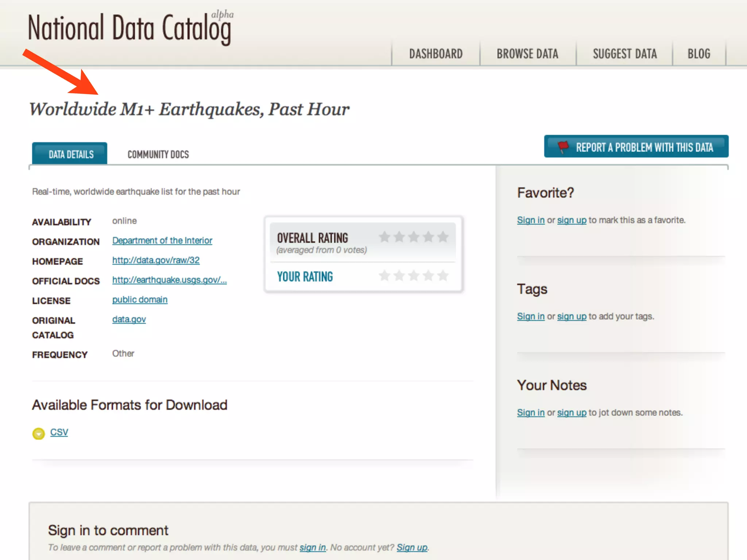Open Suggest Data menu item

pyautogui.click(x=624, y=54)
